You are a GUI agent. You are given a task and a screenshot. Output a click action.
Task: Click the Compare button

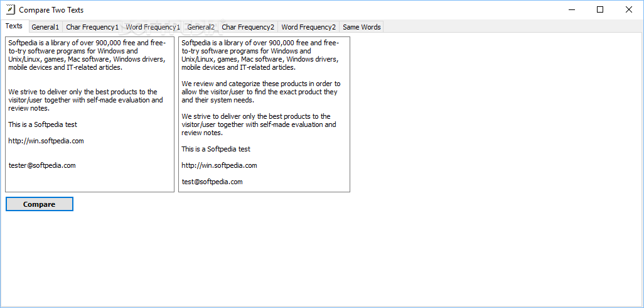click(40, 204)
